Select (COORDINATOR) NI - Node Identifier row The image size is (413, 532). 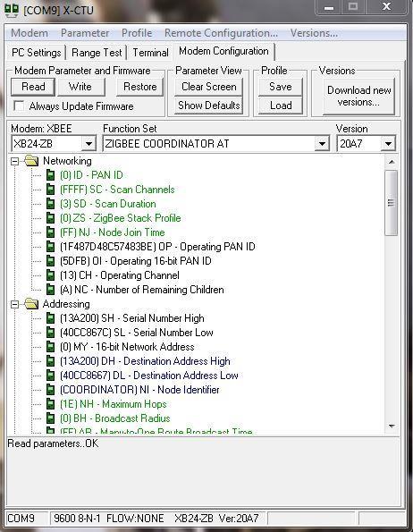[x=139, y=390]
